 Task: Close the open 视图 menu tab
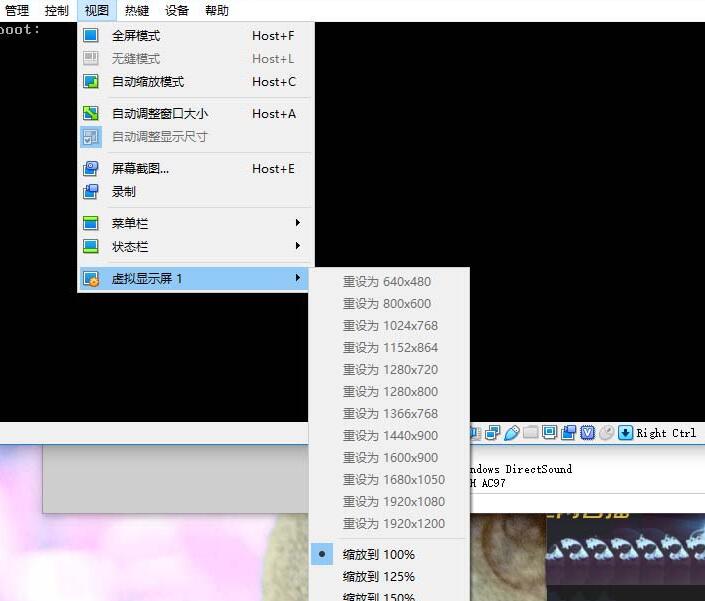(97, 10)
